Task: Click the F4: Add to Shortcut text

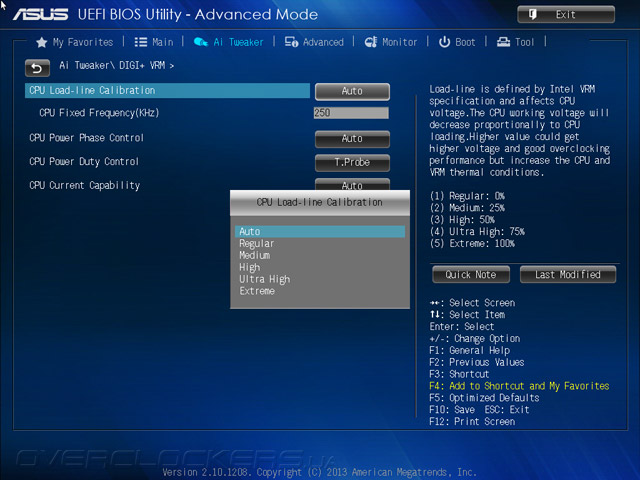Action: [519, 386]
